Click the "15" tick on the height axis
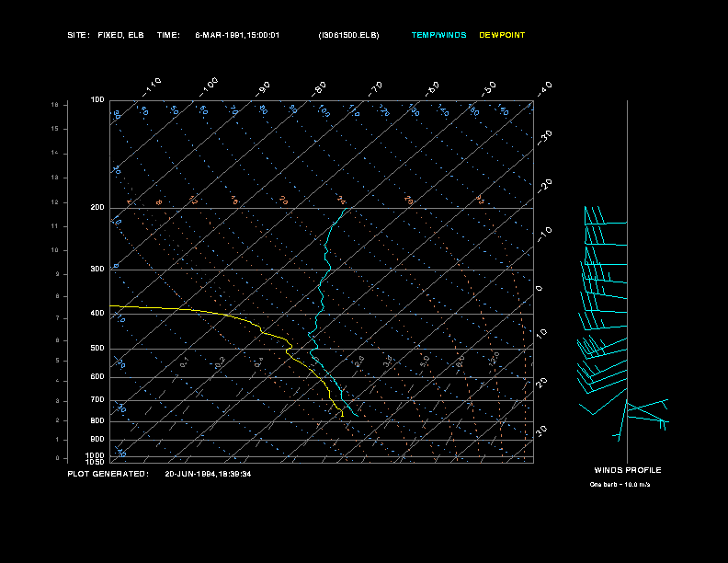This screenshot has height=563, width=728. click(55, 129)
